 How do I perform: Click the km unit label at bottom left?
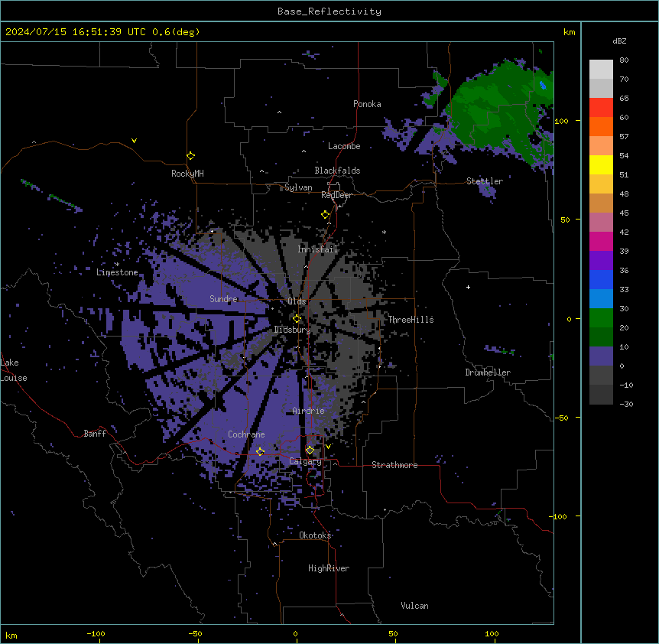11,635
